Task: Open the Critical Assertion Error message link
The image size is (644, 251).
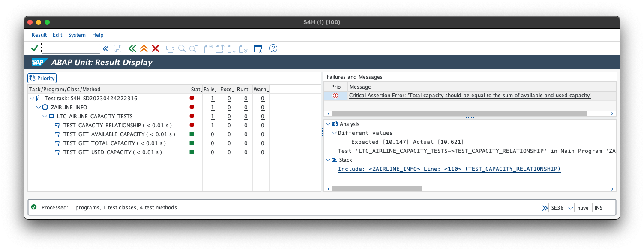Action: point(470,96)
